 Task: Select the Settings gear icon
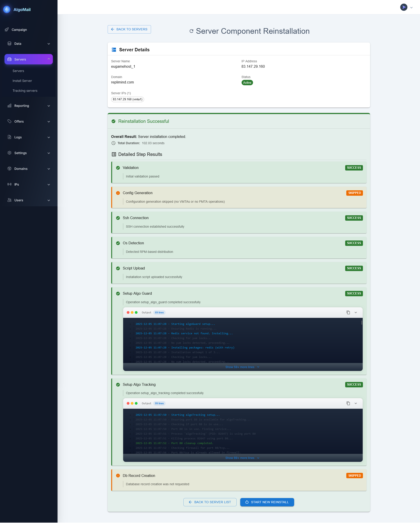(x=9, y=153)
